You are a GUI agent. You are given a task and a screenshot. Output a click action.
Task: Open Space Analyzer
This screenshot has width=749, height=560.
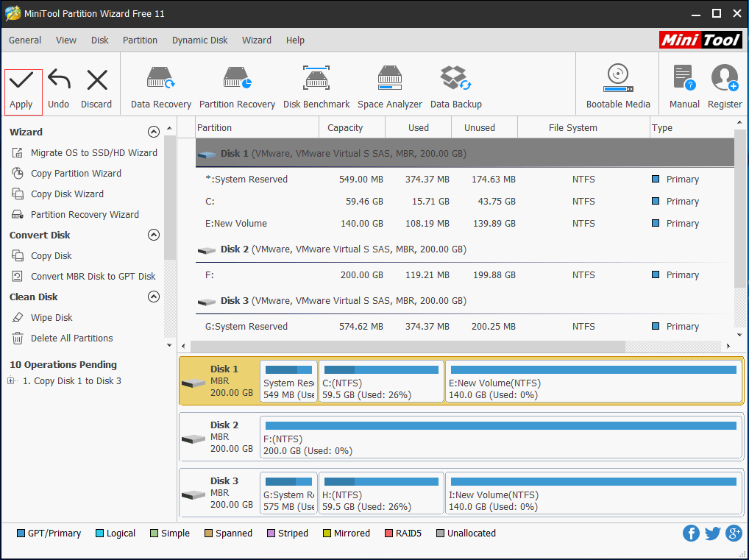pyautogui.click(x=390, y=88)
